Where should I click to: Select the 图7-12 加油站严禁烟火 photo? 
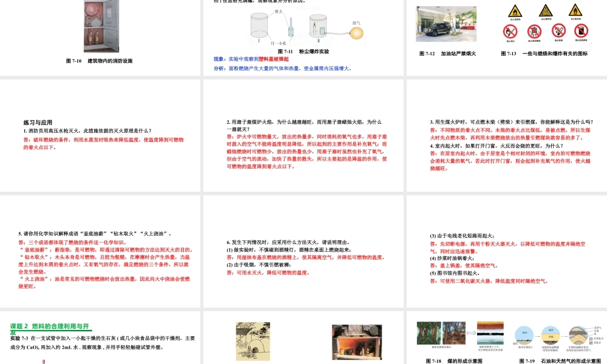tap(446, 24)
